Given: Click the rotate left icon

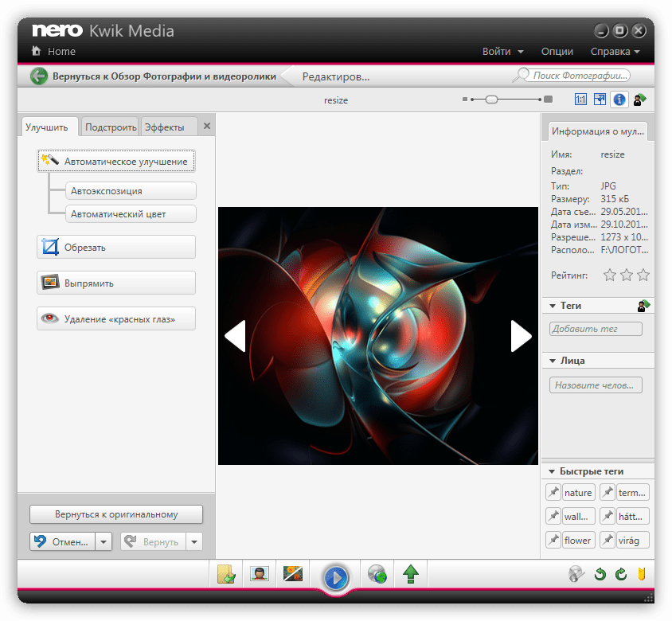Looking at the screenshot, I should (600, 574).
